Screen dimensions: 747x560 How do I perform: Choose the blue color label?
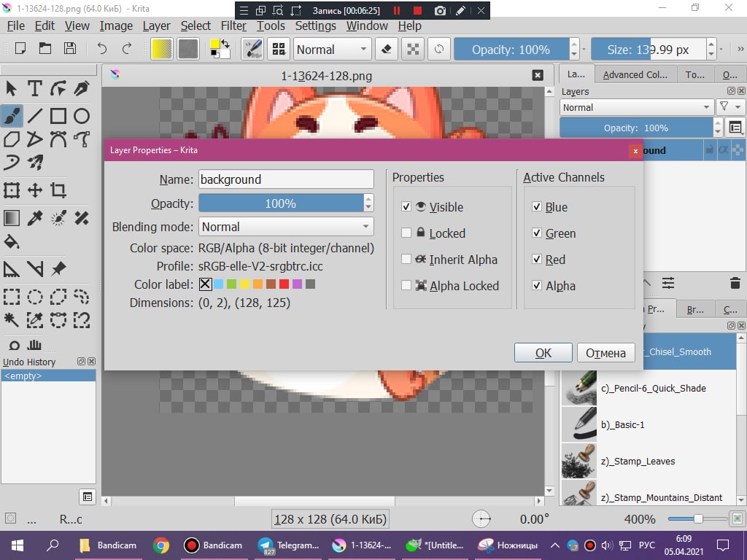tap(218, 284)
